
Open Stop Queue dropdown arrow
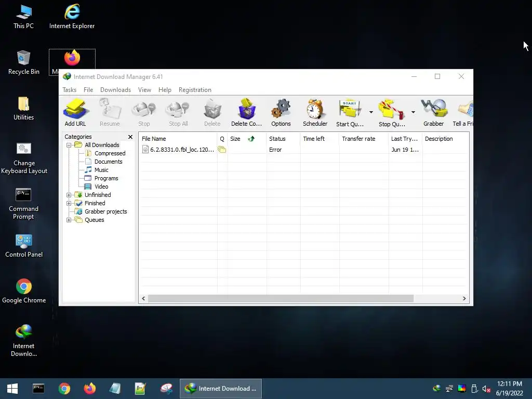tap(413, 112)
